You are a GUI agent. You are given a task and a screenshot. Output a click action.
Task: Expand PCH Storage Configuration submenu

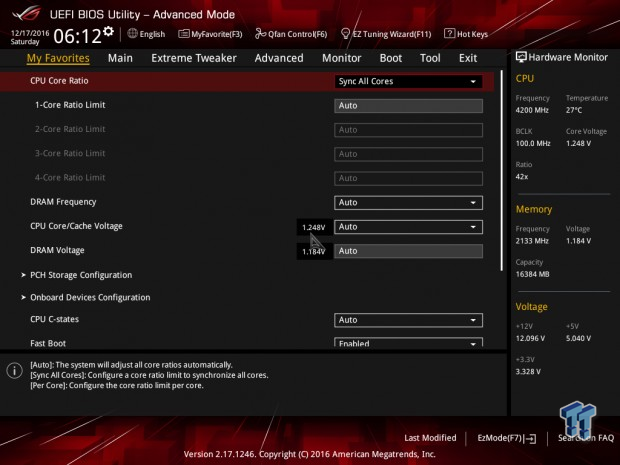(x=81, y=275)
